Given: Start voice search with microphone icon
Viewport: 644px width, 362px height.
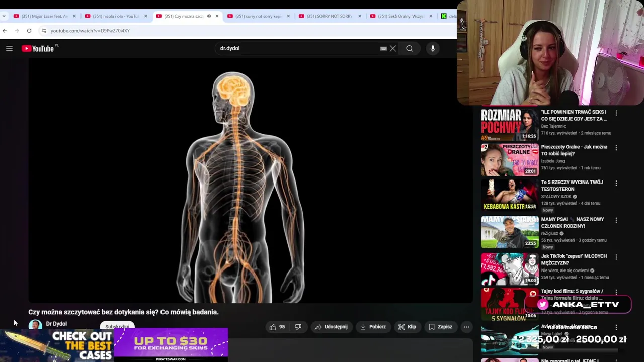Looking at the screenshot, I should (433, 48).
